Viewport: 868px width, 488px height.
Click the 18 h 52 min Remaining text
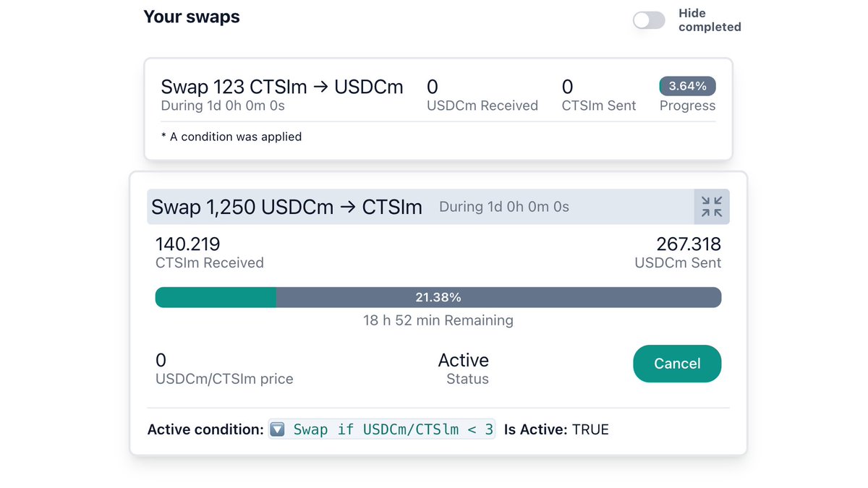pyautogui.click(x=438, y=320)
